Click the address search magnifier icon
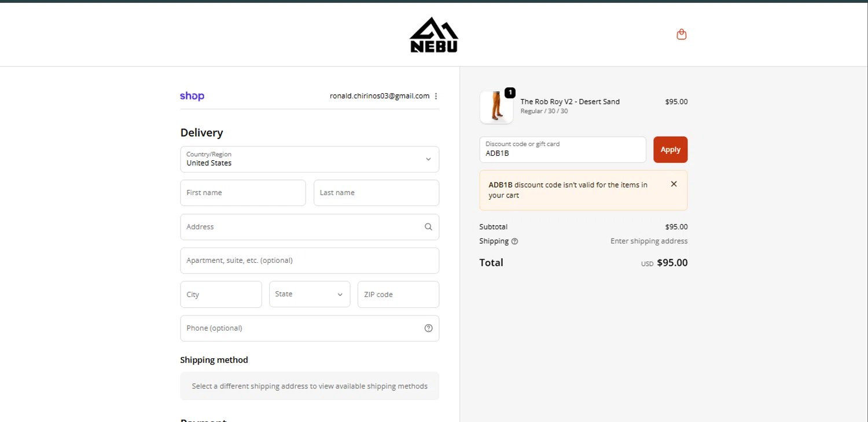868x422 pixels. click(428, 227)
